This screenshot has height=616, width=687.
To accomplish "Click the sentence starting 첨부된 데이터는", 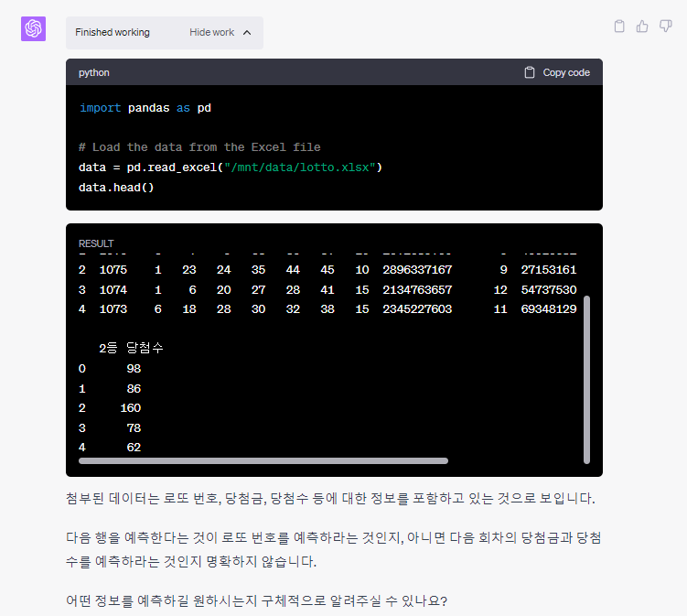I will pyautogui.click(x=330, y=499).
